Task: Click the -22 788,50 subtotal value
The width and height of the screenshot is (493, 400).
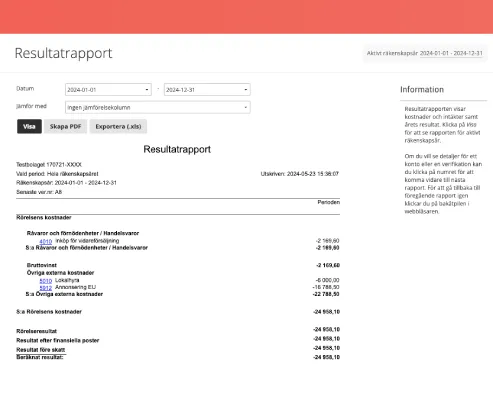Action: click(x=326, y=294)
